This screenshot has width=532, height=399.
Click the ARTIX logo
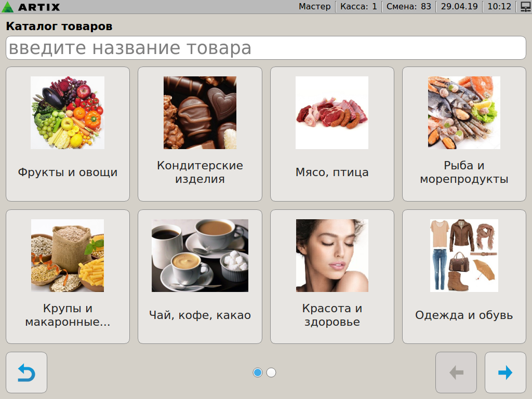(x=31, y=7)
